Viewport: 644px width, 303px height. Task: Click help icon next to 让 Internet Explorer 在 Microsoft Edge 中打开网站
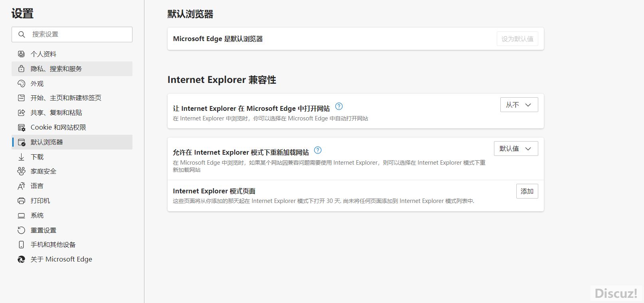(339, 106)
